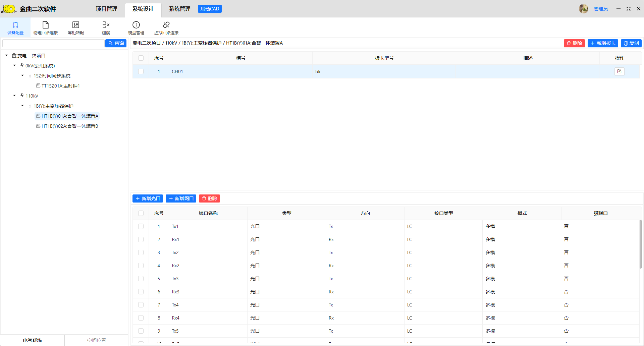The height and width of the screenshot is (346, 644).
Task: Switch to the 项目管理 tab
Action: (107, 9)
